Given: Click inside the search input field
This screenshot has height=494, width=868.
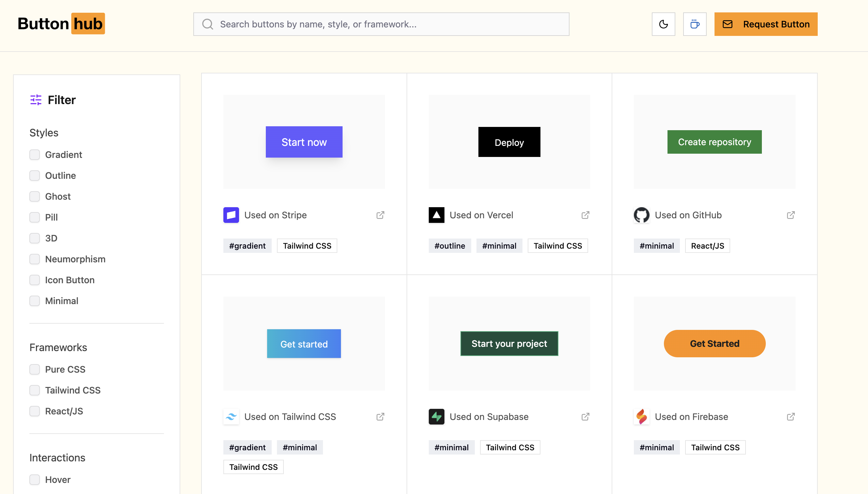Looking at the screenshot, I should coord(373,24).
